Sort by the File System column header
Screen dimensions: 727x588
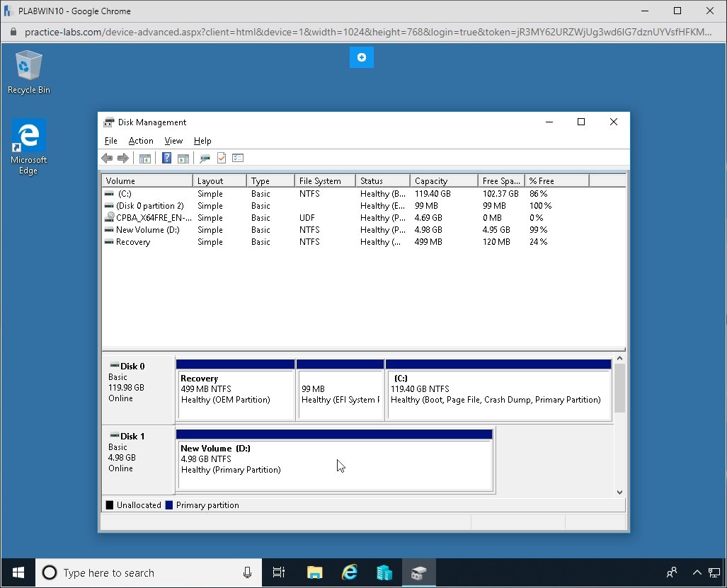tap(325, 180)
